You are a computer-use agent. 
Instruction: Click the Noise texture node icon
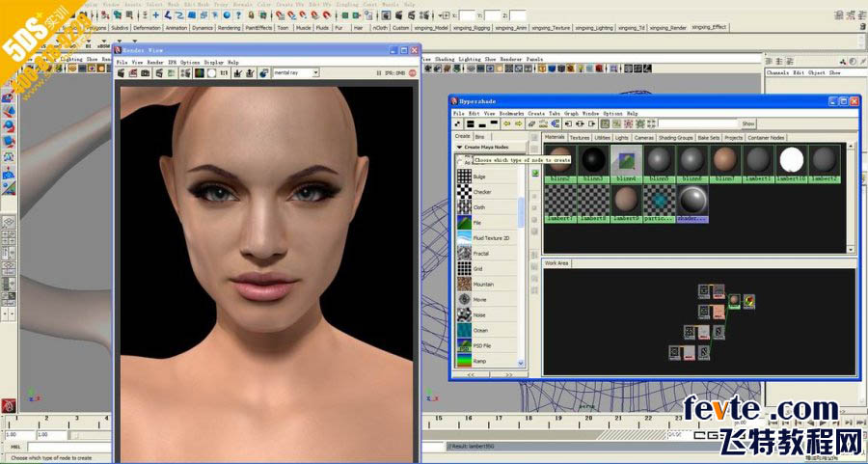464,314
